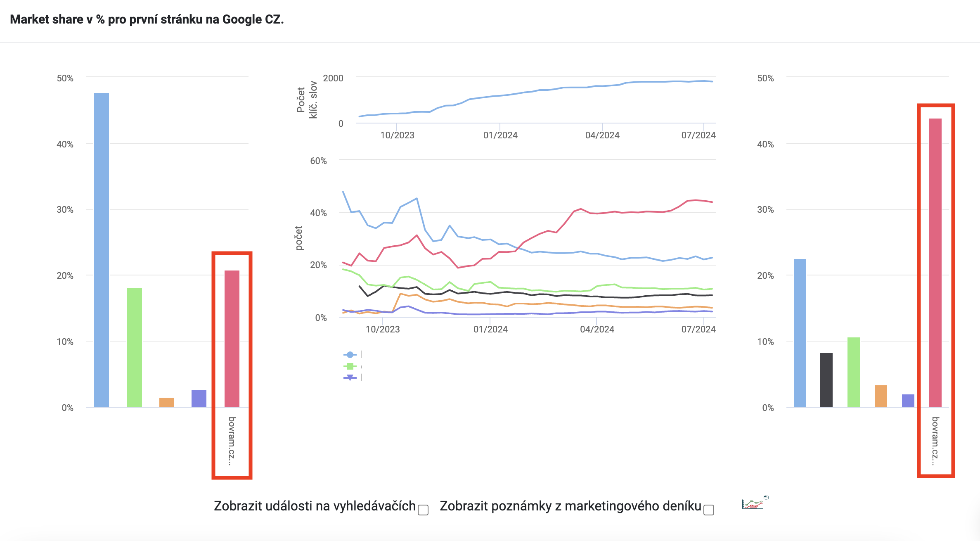The height and width of the screenshot is (541, 980).
Task: Tick 'Zobrazit poznámky z marketingového deníku' checkbox
Action: (709, 510)
